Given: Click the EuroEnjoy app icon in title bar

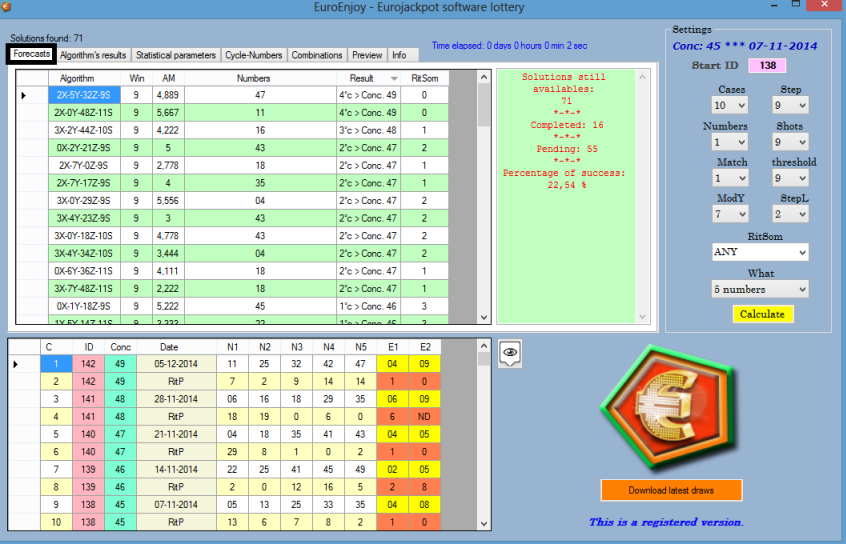Looking at the screenshot, I should tap(6, 6).
